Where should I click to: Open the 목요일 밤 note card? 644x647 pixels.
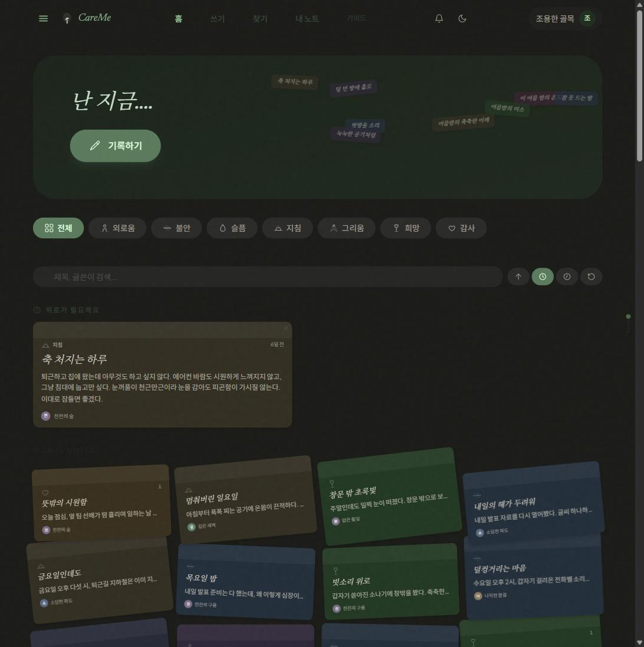(x=246, y=582)
